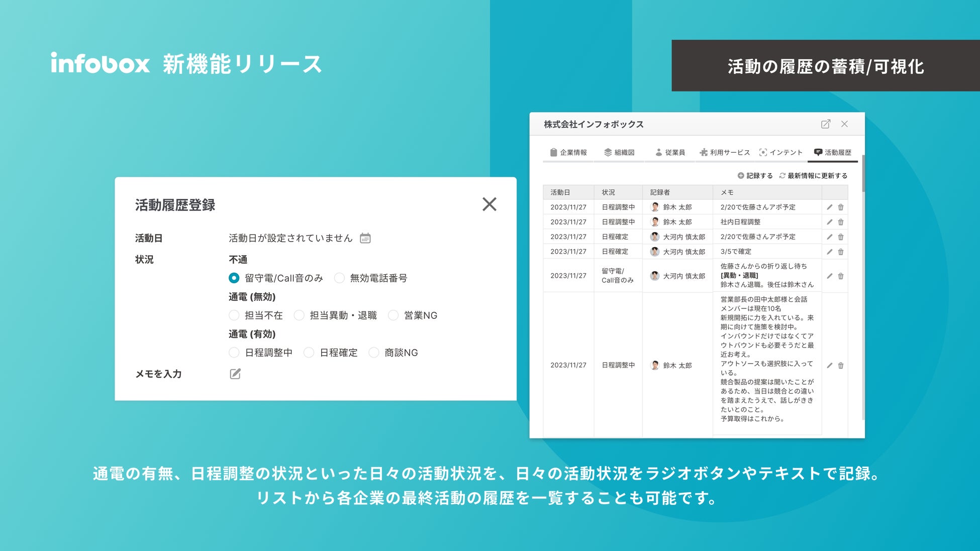Edit the 3/5で確定 activity row
This screenshot has height=551, width=980.
(x=830, y=252)
